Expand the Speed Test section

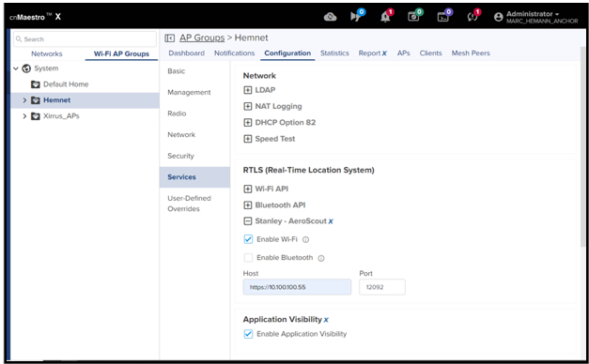point(248,139)
